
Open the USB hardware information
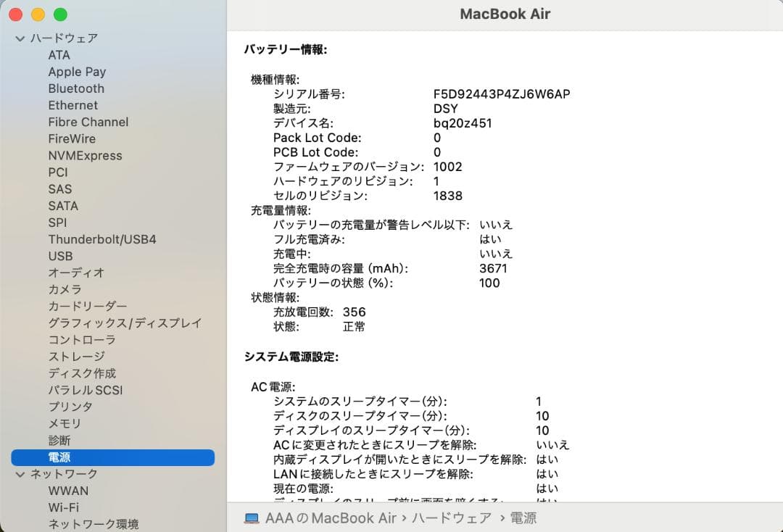[60, 256]
